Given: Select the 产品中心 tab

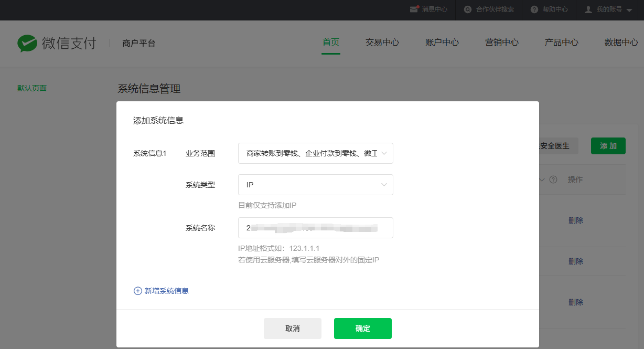Looking at the screenshot, I should (x=562, y=43).
